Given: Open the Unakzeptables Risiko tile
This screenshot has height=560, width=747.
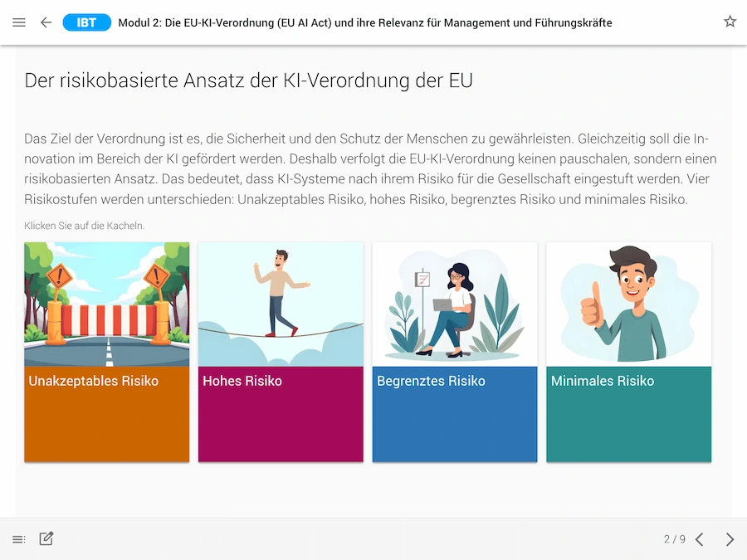Looking at the screenshot, I should (107, 352).
